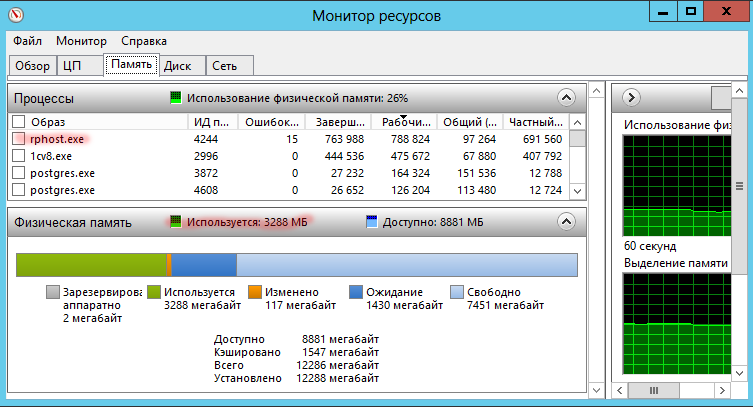Click the 788 824 working set value
This screenshot has height=407, width=753.
click(410, 139)
